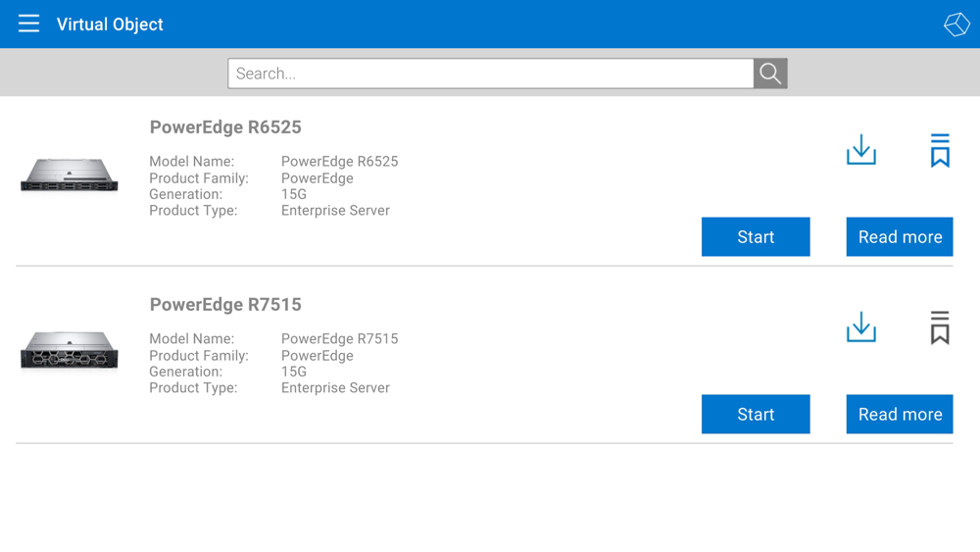Click the R6525 15G generation value

point(294,194)
